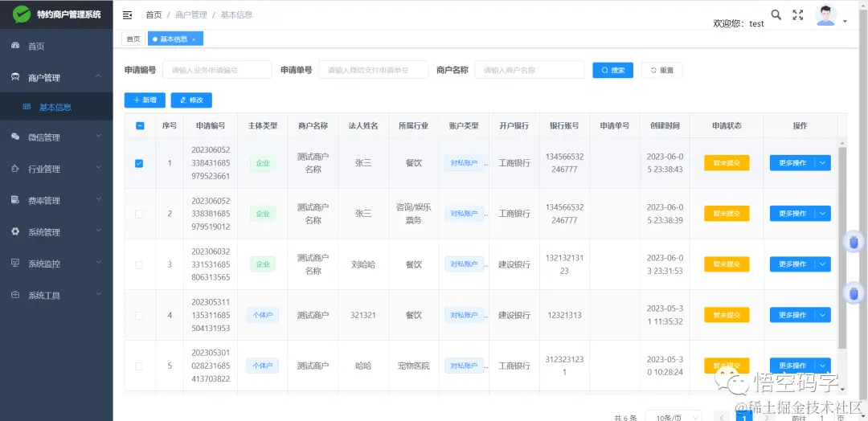This screenshot has height=421, width=868.
Task: Open the dropdown caret beside the avatar
Action: click(x=845, y=21)
